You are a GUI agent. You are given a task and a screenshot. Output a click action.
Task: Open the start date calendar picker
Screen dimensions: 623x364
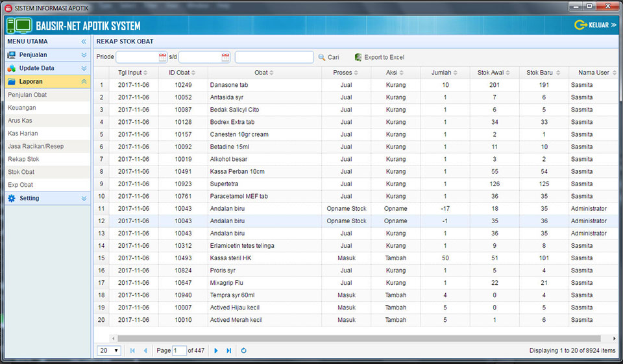pos(163,57)
